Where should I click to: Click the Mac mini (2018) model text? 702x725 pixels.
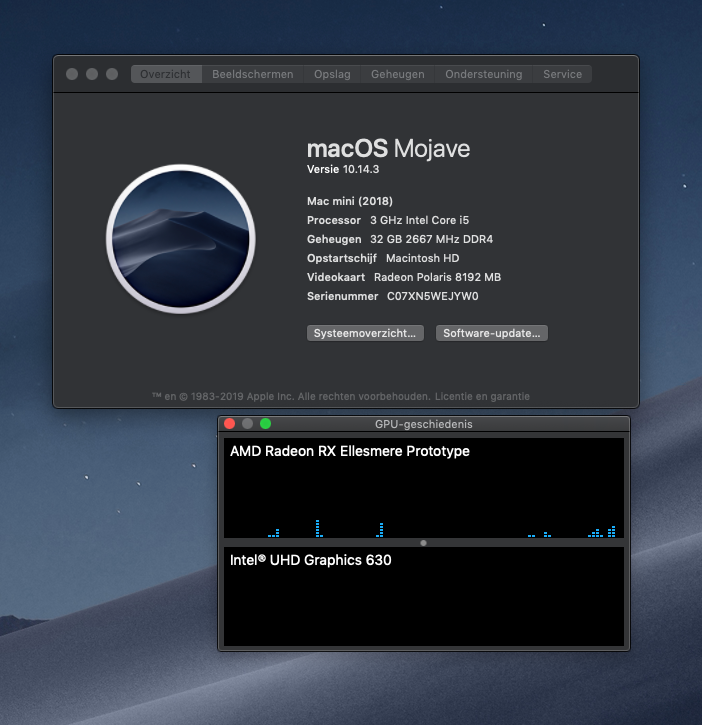click(x=350, y=201)
